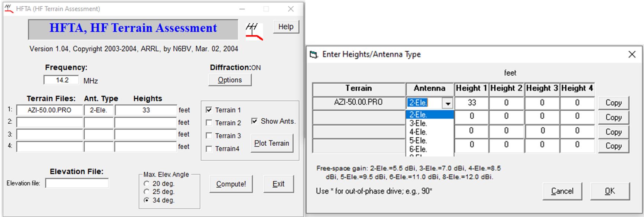This screenshot has width=644, height=217.
Task: Click the Exit button in HFTA
Action: (x=278, y=184)
